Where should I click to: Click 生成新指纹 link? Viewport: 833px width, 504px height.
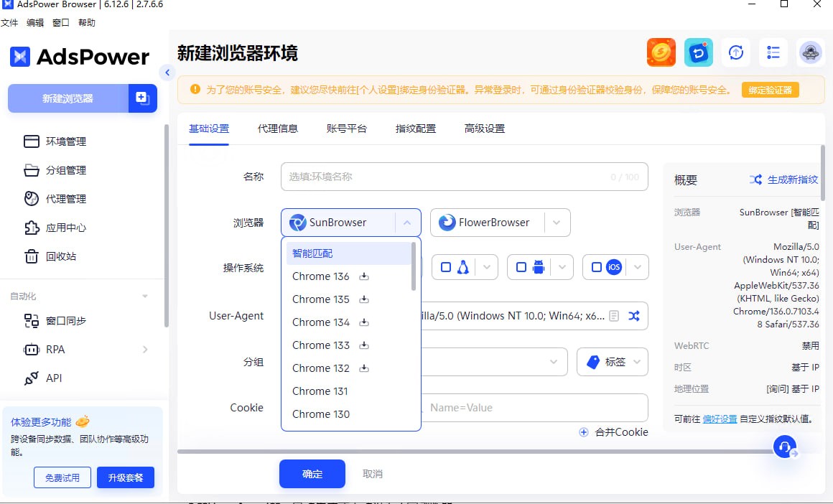point(783,179)
